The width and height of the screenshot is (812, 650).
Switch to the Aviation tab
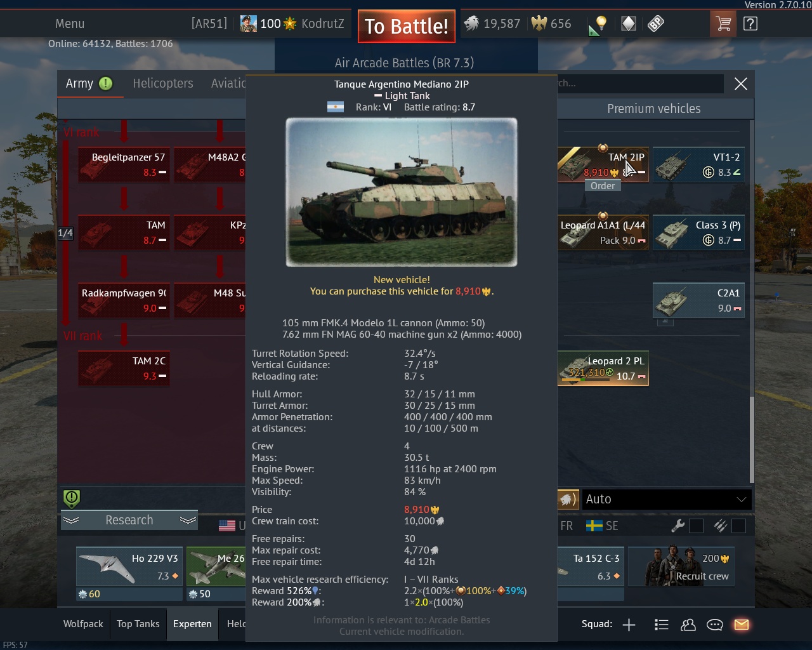pos(228,84)
